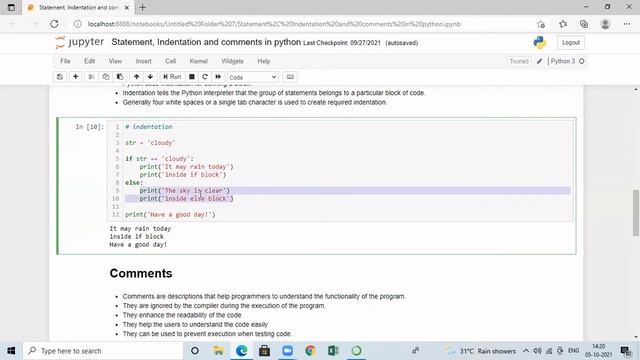Click output line 'It may rain today'
The image size is (640, 360).
140,229
